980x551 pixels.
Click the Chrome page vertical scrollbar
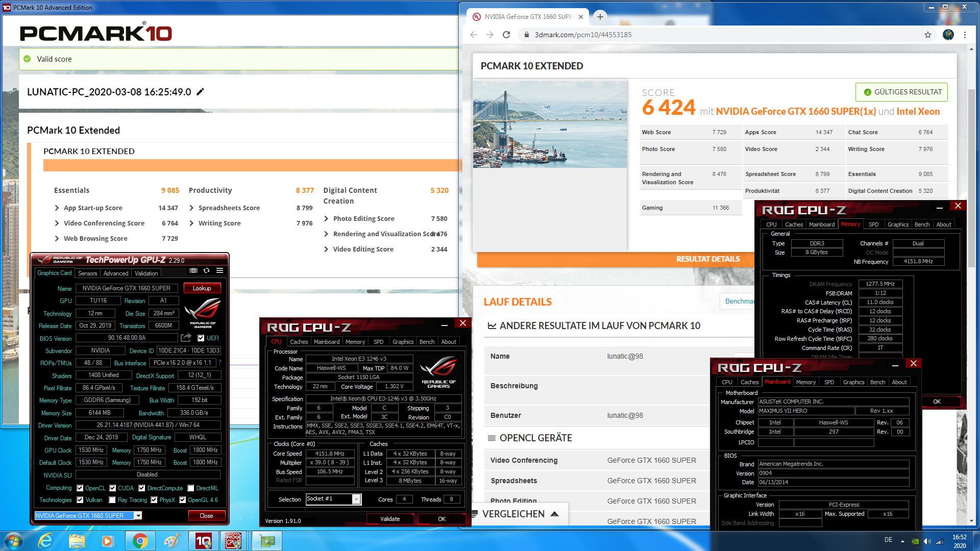tap(971, 179)
